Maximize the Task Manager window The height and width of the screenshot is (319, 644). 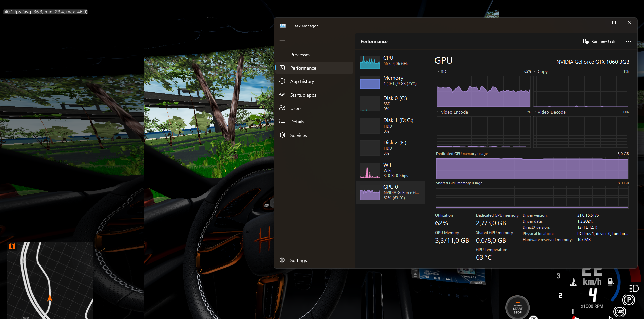pyautogui.click(x=614, y=23)
